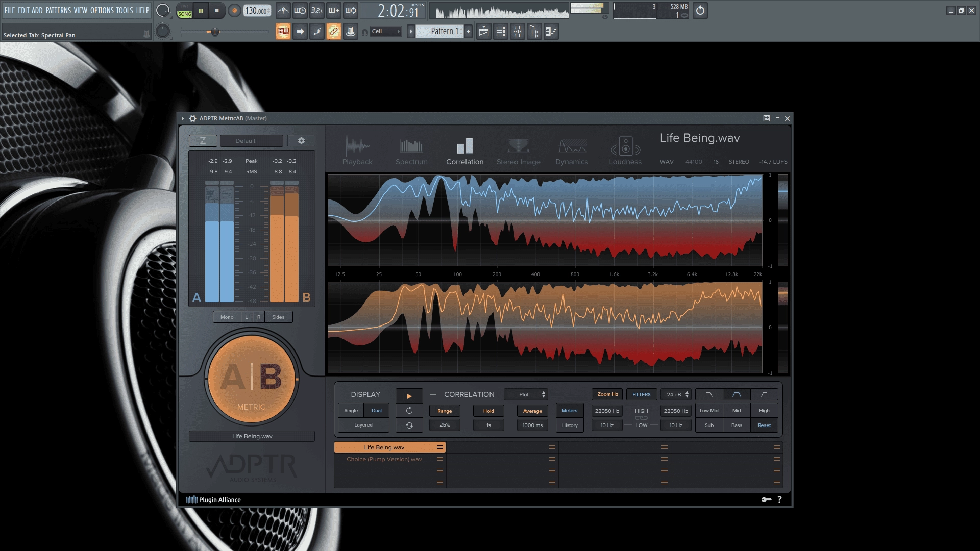
Task: Select the low-pass filter shape icon
Action: click(709, 394)
